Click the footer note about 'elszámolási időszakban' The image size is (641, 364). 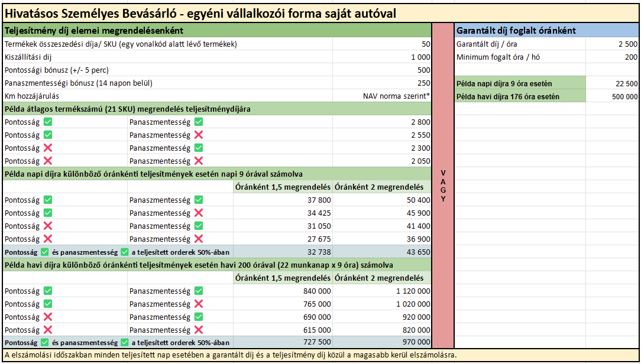tap(231, 355)
